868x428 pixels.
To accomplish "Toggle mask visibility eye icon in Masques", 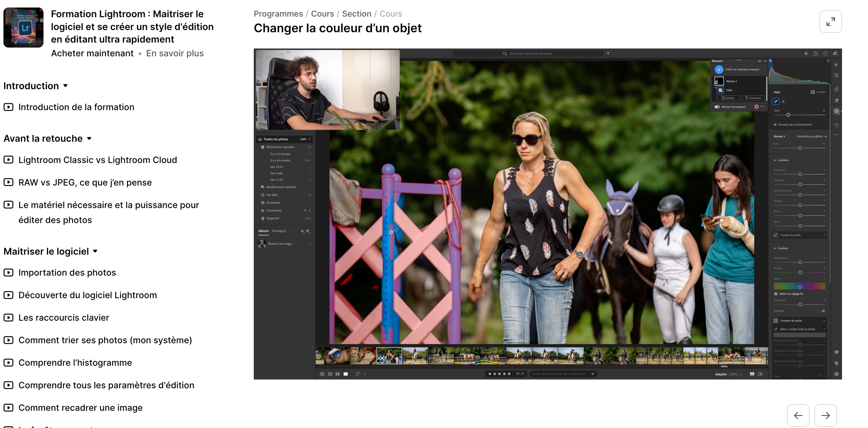I will click(759, 61).
